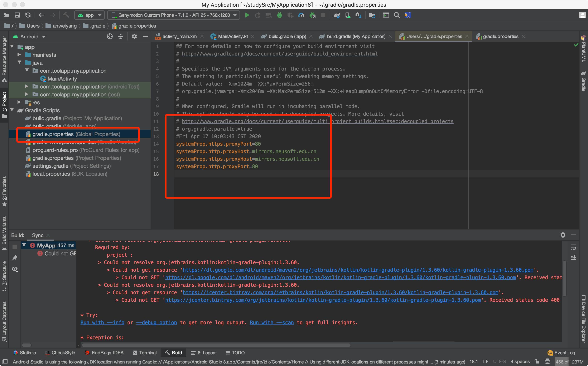588x366 pixels.
Task: Click the Build/Hammer icon in toolbar
Action: (67, 15)
